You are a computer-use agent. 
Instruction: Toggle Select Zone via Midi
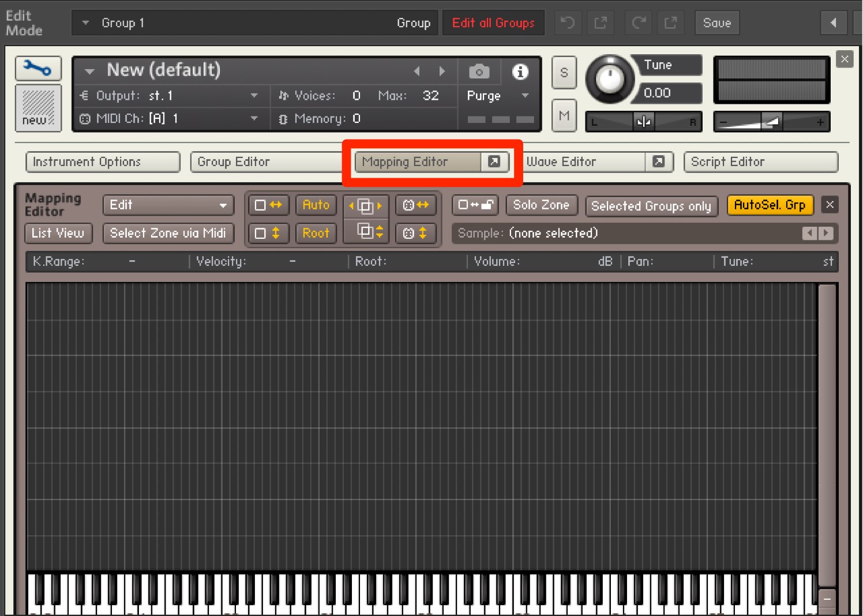[x=168, y=233]
